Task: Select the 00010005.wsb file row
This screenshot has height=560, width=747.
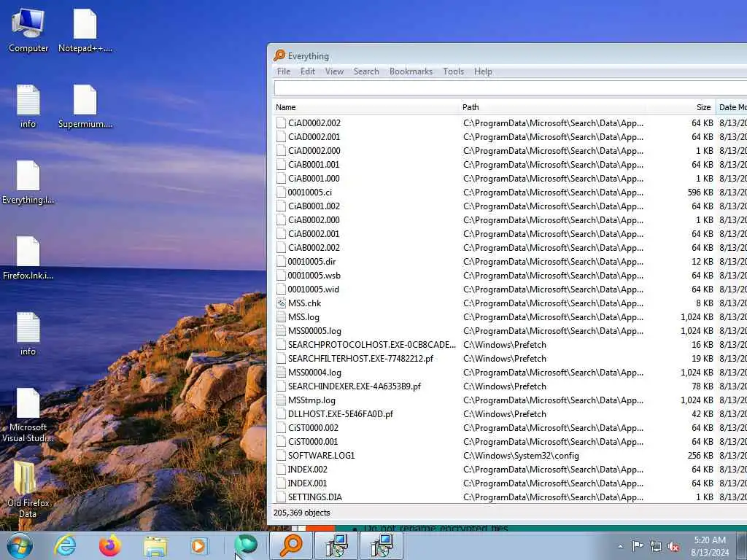Action: [510, 275]
